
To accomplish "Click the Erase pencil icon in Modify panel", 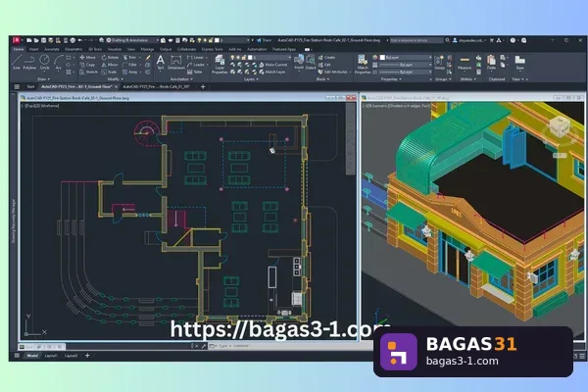I will [148, 58].
